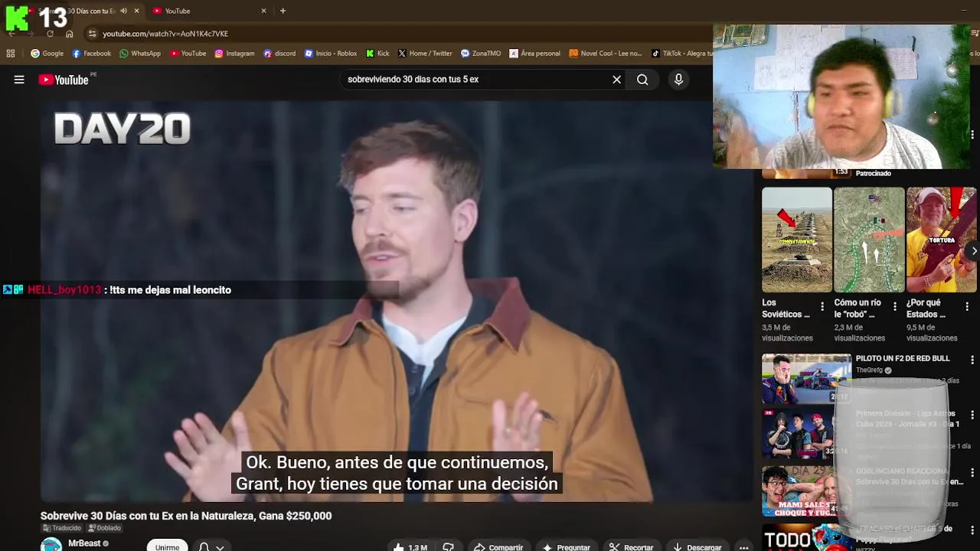Image resolution: width=980 pixels, height=551 pixels.
Task: Open the discord bookmark
Action: (279, 54)
